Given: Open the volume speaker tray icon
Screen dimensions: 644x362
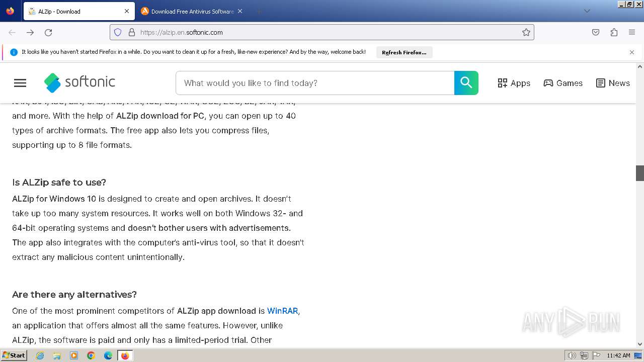Looking at the screenshot, I should [572, 355].
